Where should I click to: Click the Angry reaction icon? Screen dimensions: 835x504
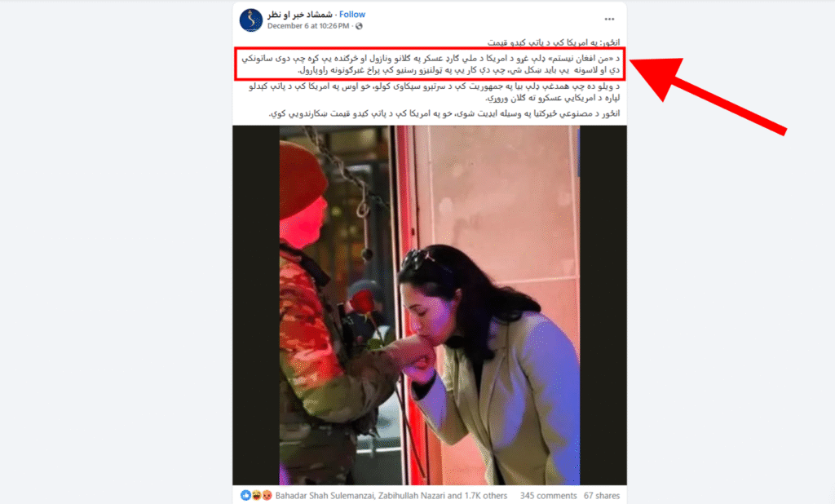[x=267, y=496]
